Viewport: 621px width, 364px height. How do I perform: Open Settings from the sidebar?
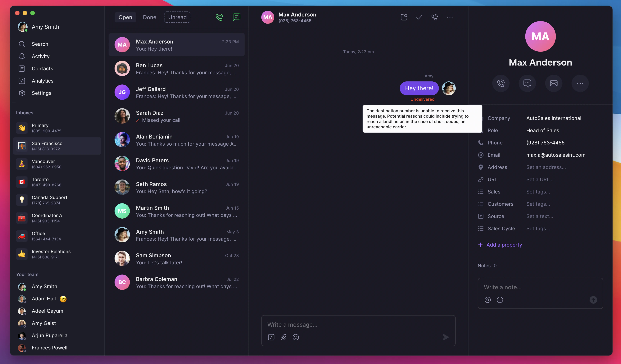point(41,93)
